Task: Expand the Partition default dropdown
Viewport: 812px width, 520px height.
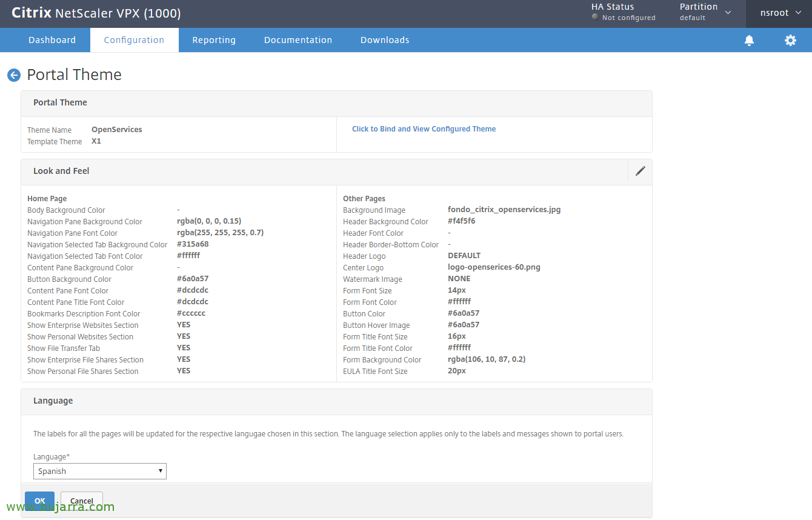Action: 705,12
